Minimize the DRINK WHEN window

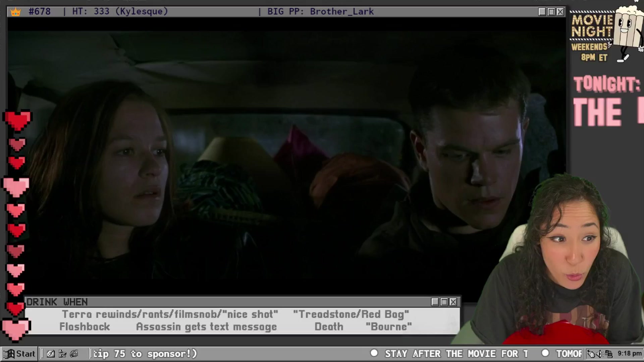[x=435, y=302]
